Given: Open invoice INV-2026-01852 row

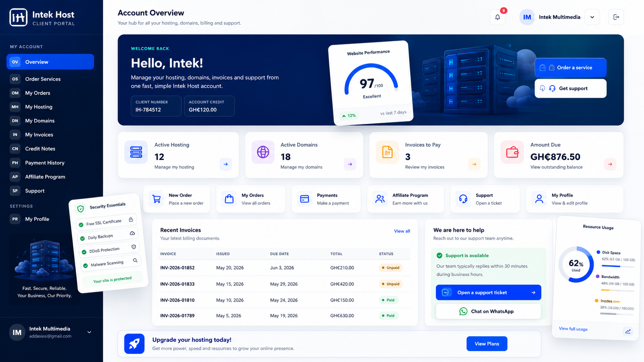Looking at the screenshot, I should 285,268.
